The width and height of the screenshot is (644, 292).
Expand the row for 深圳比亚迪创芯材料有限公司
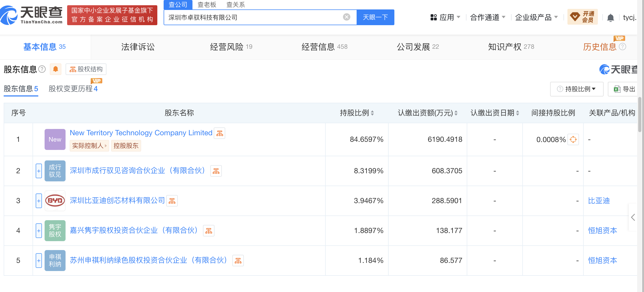click(x=39, y=201)
